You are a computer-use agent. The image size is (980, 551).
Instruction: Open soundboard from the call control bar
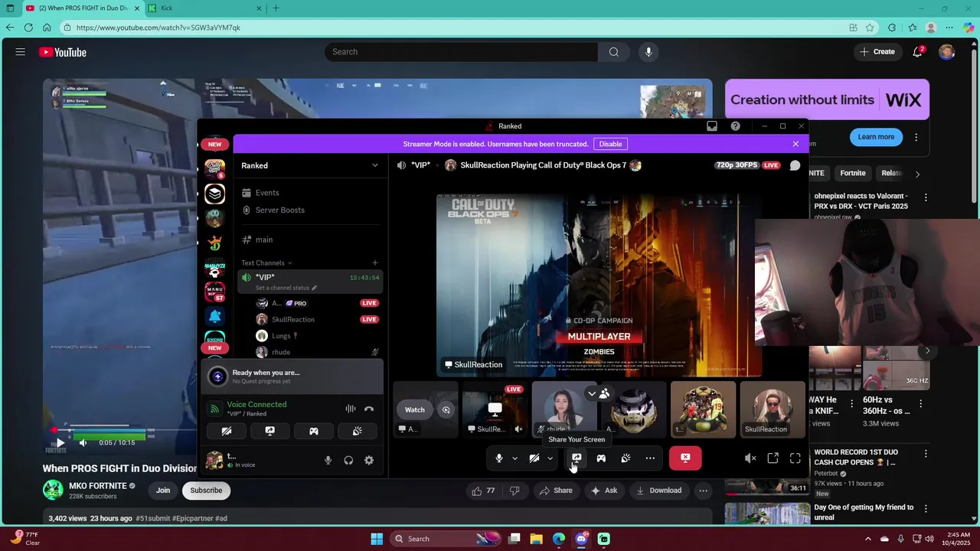tap(626, 458)
